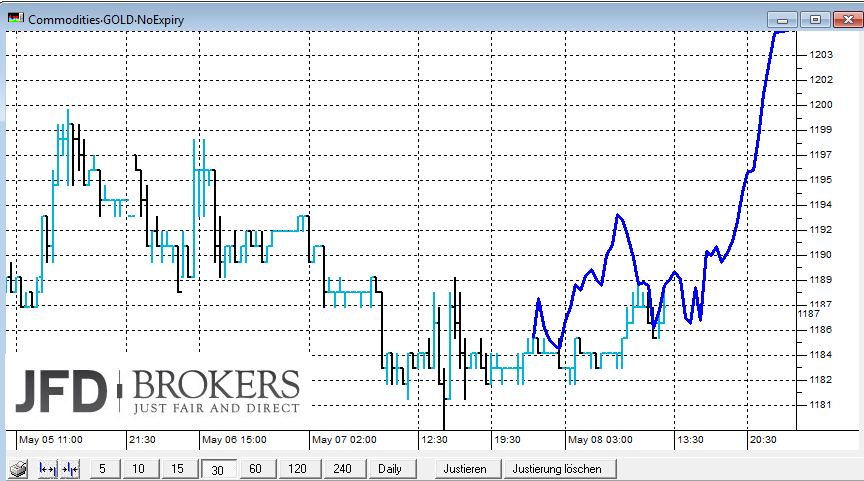864x481 pixels.
Task: Click the May 05 11:00 time label
Action: coord(51,440)
